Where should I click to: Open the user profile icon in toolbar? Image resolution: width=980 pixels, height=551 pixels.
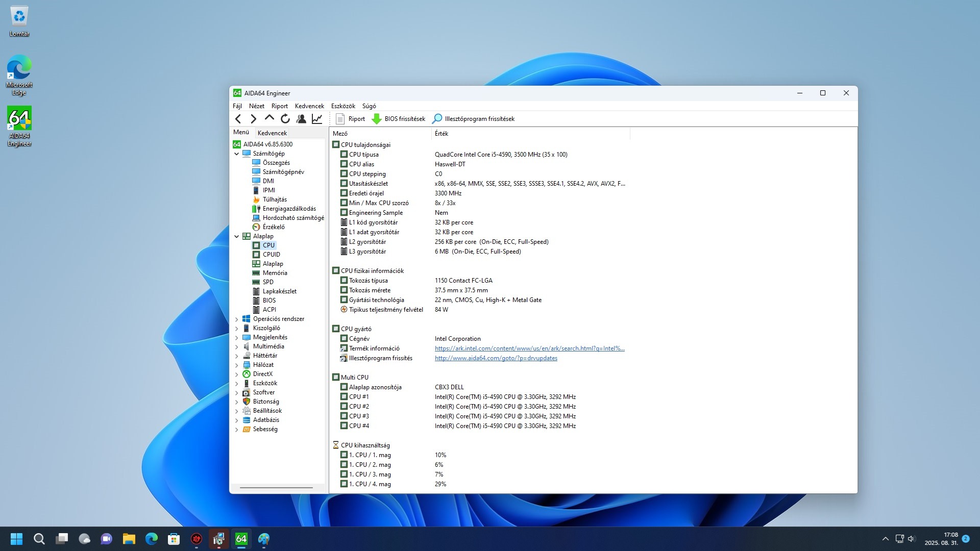(x=301, y=119)
